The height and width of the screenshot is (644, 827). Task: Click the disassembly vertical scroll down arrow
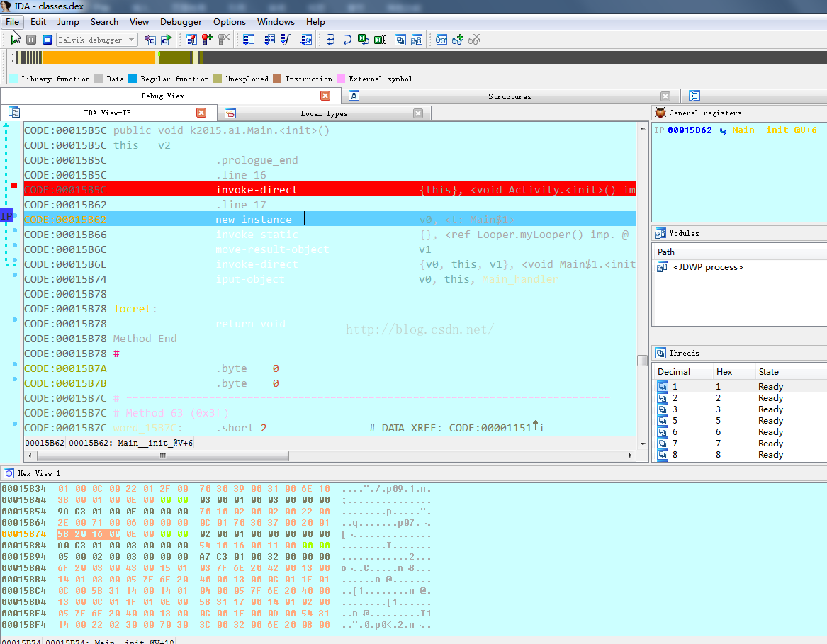click(x=643, y=444)
